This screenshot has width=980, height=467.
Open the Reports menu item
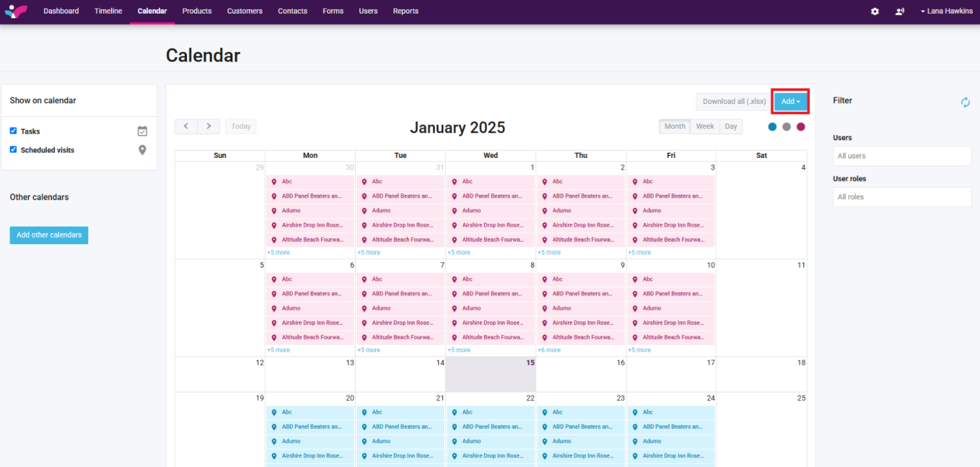pyautogui.click(x=406, y=11)
